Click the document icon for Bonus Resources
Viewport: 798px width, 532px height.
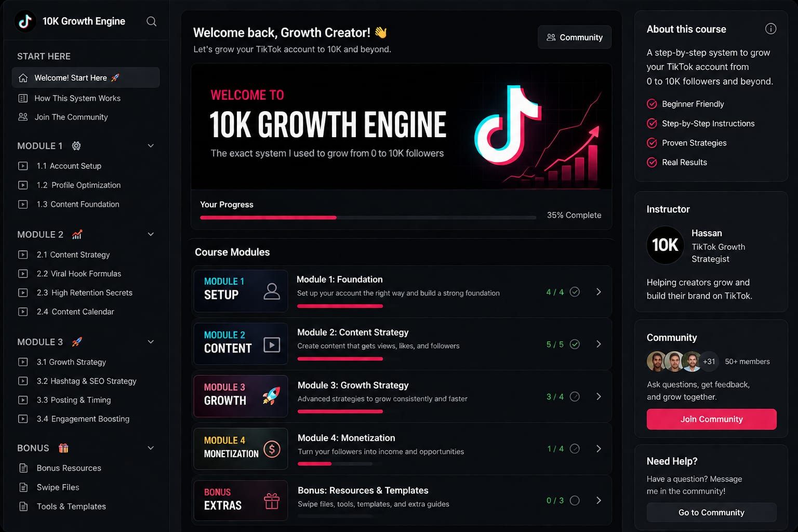pyautogui.click(x=23, y=468)
